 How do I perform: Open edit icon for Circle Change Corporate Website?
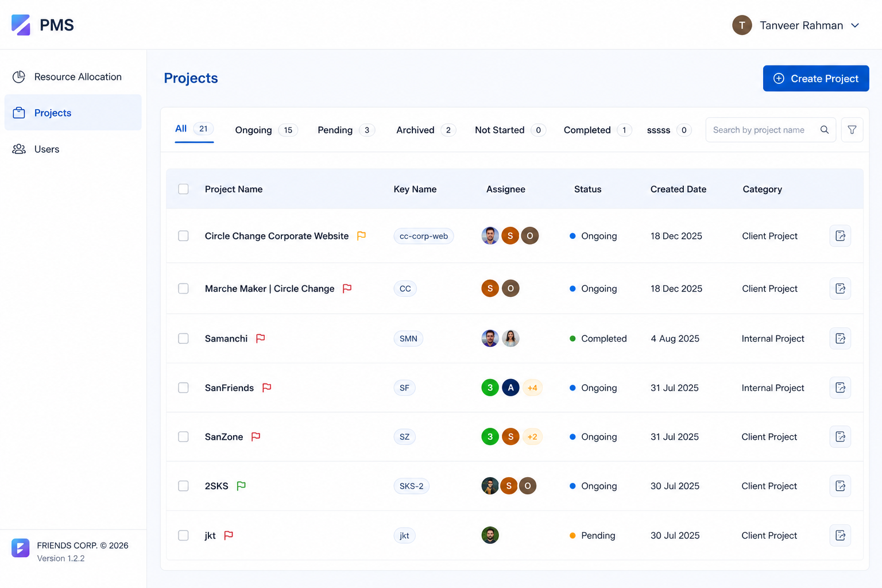click(840, 236)
